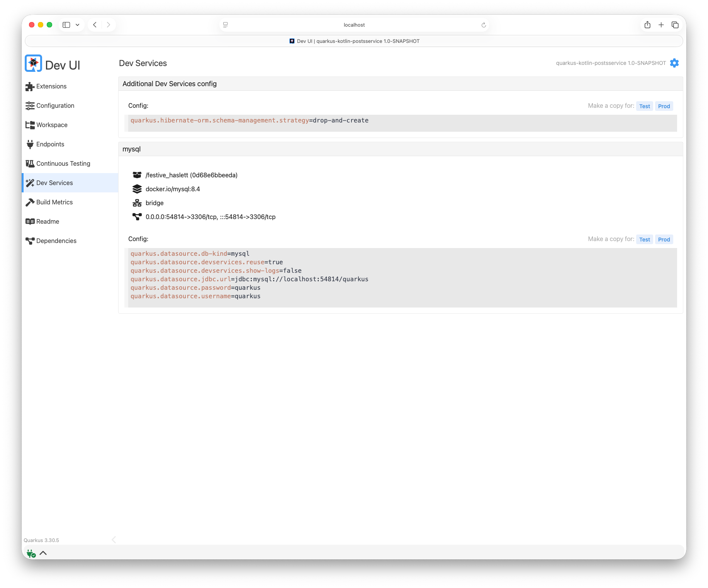This screenshot has width=708, height=588.
Task: Toggle the Safari sidebar panel
Action: (x=66, y=25)
